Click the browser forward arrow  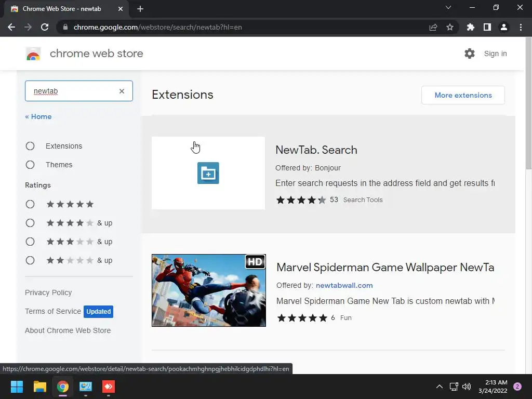28,27
